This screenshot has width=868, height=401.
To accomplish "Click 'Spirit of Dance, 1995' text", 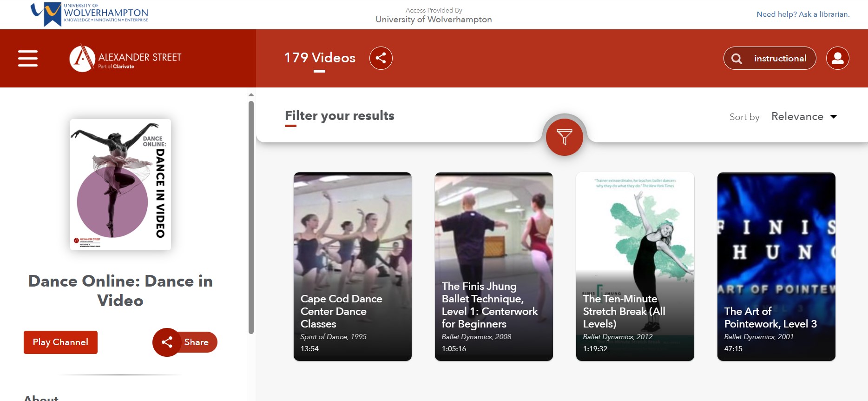I will pyautogui.click(x=334, y=336).
